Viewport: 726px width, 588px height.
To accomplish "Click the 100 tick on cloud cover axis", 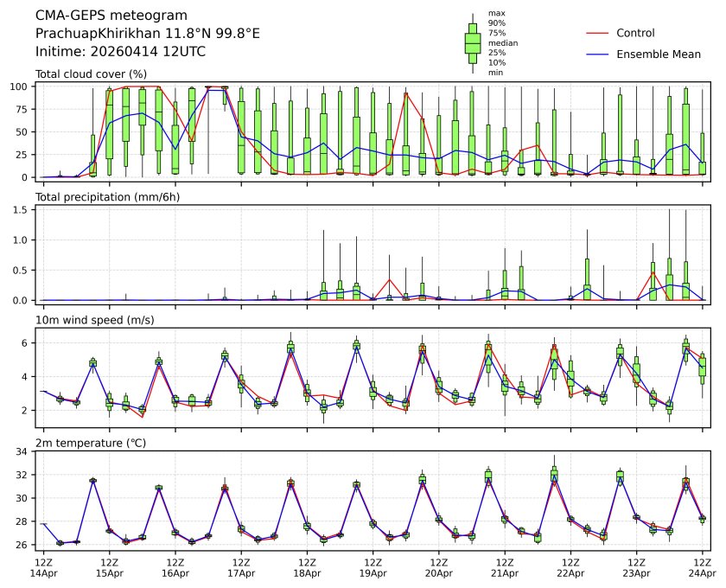I will (22, 86).
